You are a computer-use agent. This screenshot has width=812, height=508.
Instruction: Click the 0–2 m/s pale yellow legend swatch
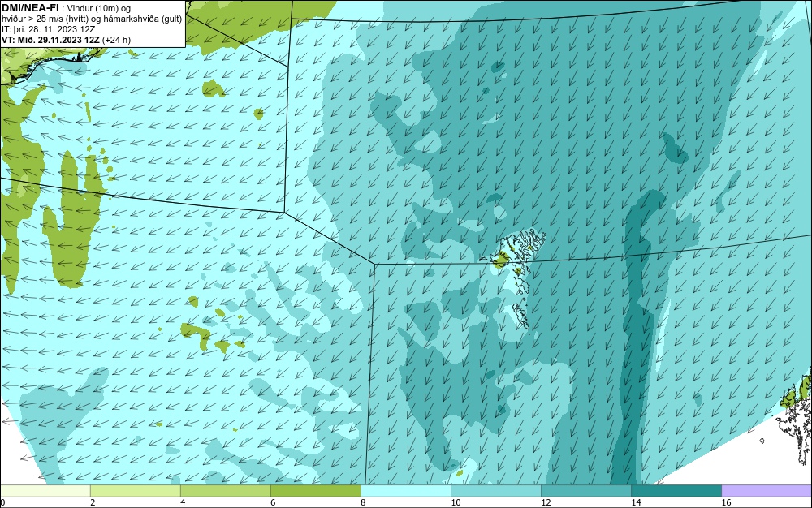(45, 491)
